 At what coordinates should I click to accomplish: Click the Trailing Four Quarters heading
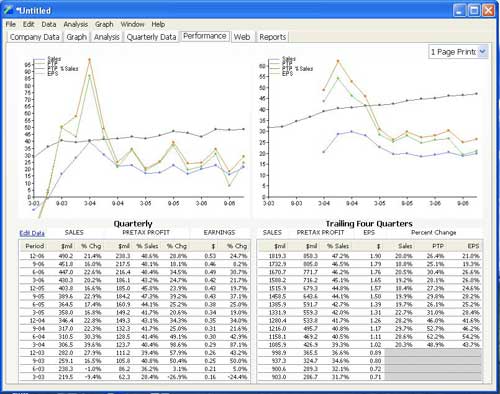pos(369,224)
